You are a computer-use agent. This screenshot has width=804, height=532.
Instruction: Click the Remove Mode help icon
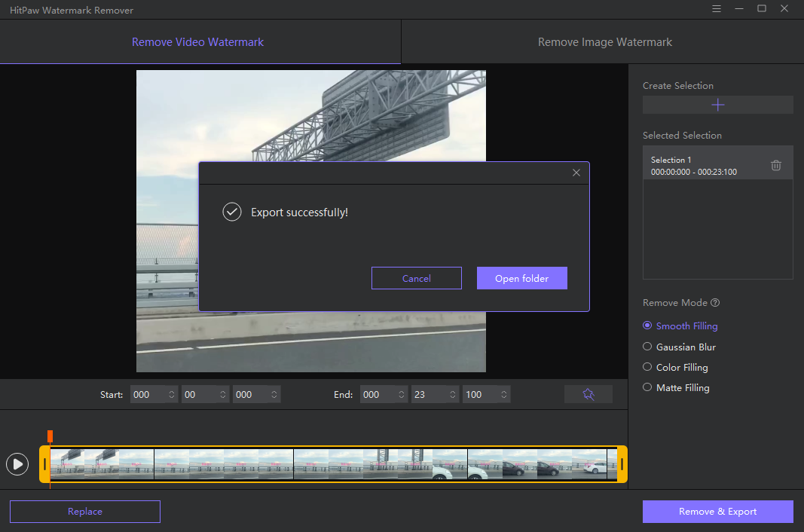coord(715,303)
